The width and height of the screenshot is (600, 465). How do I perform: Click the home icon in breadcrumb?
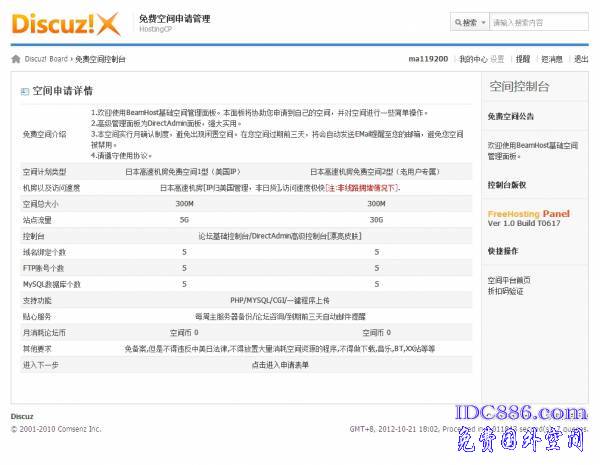click(16, 59)
